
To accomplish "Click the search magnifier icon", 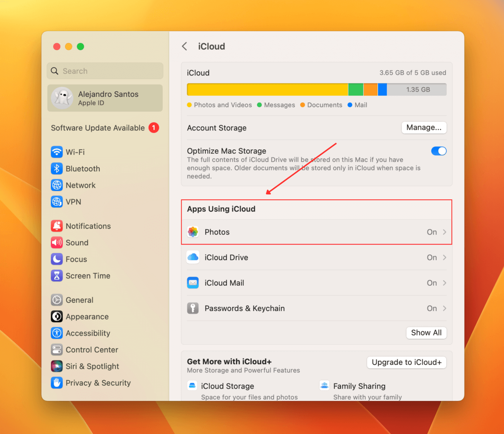I will (x=55, y=71).
